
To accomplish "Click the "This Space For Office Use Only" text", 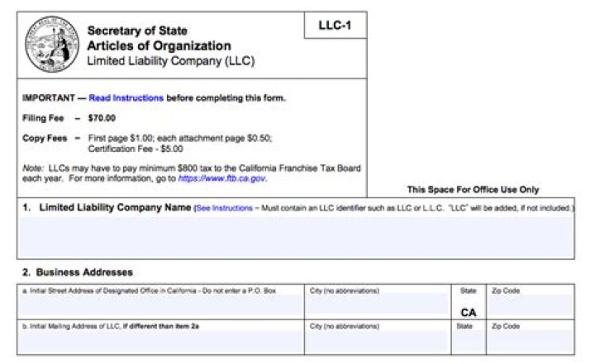I will click(473, 190).
